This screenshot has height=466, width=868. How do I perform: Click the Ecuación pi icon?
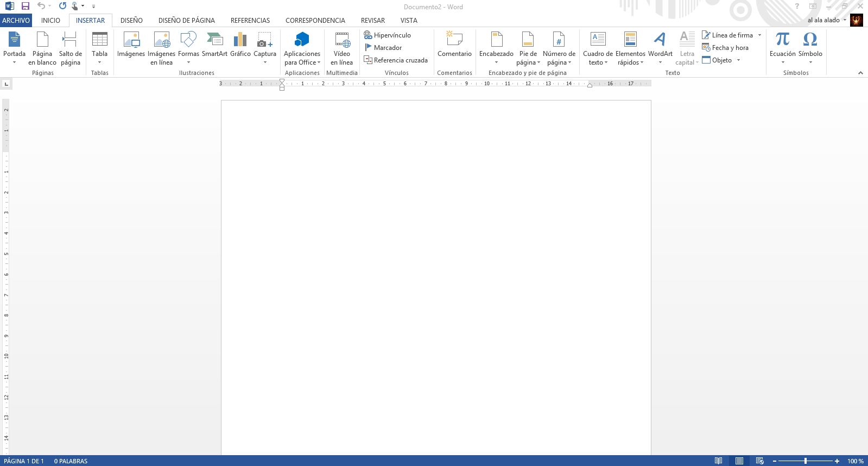click(x=782, y=40)
